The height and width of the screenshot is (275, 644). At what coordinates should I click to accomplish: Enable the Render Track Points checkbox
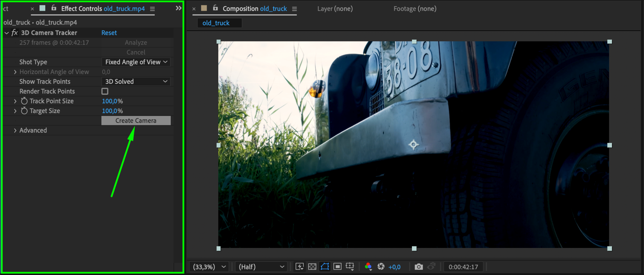[x=105, y=91]
